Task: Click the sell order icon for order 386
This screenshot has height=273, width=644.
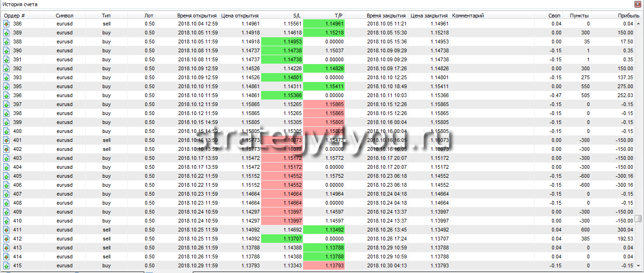Action: click(7, 24)
